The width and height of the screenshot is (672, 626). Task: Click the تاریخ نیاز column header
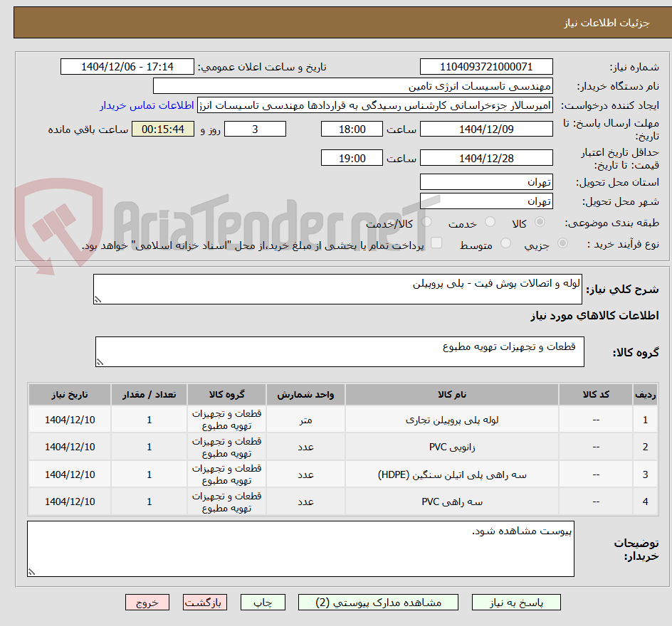click(x=70, y=394)
